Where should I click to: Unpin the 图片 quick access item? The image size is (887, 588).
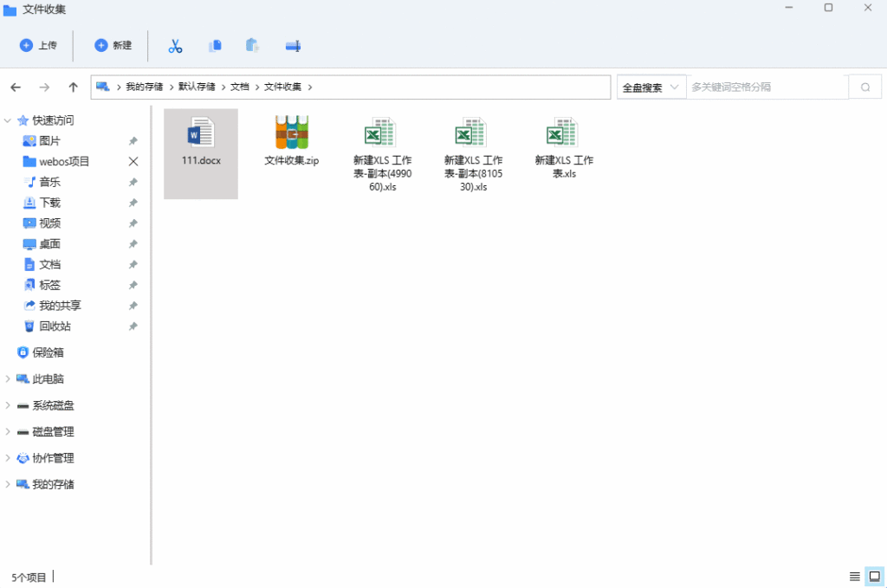coord(133,141)
